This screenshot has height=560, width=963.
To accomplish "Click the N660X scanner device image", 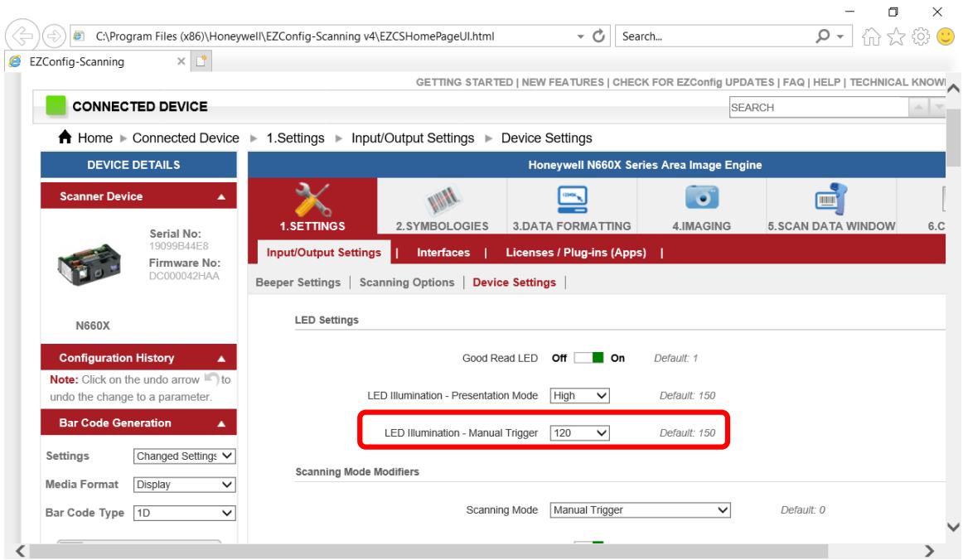I will [89, 264].
